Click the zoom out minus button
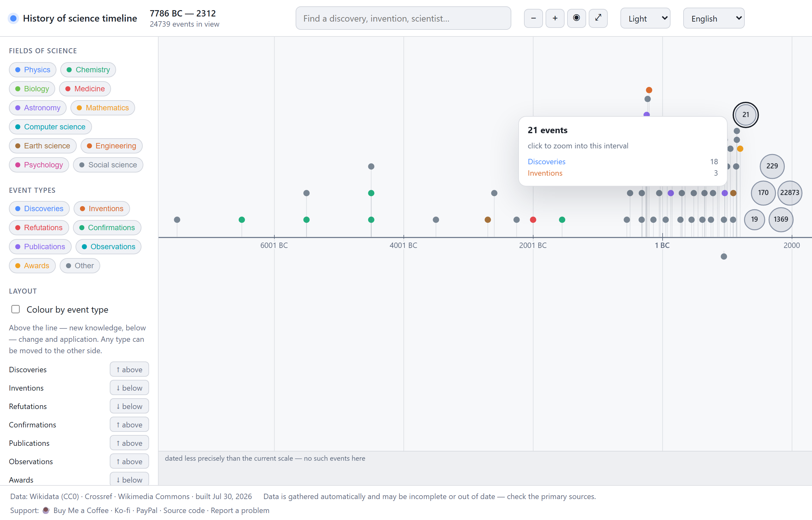Viewport: 812px width, 520px height. (533, 18)
